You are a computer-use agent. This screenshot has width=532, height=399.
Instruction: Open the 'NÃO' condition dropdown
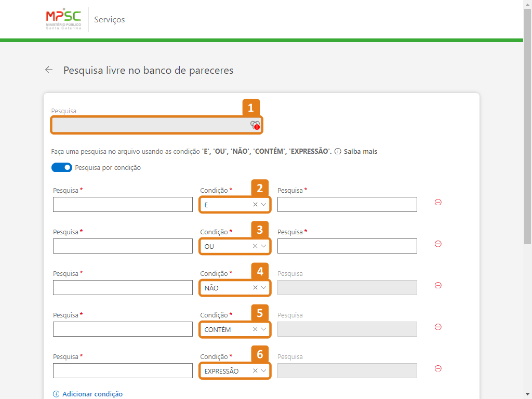[x=264, y=288]
